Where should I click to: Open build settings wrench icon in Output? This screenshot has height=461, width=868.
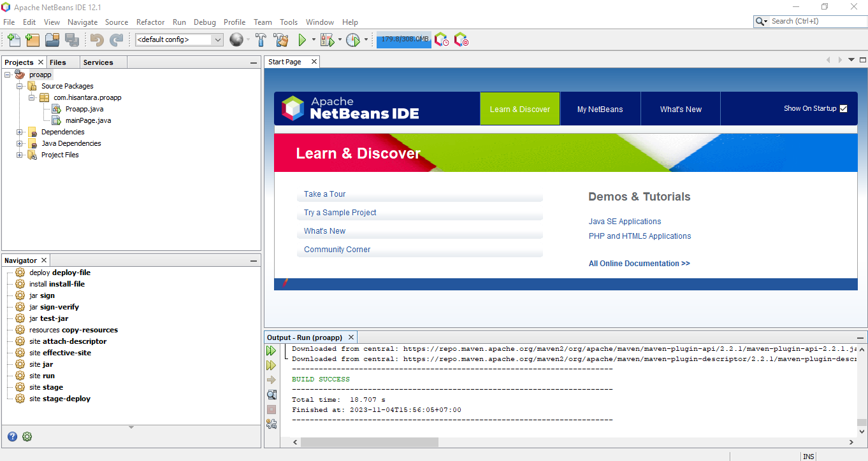click(271, 424)
